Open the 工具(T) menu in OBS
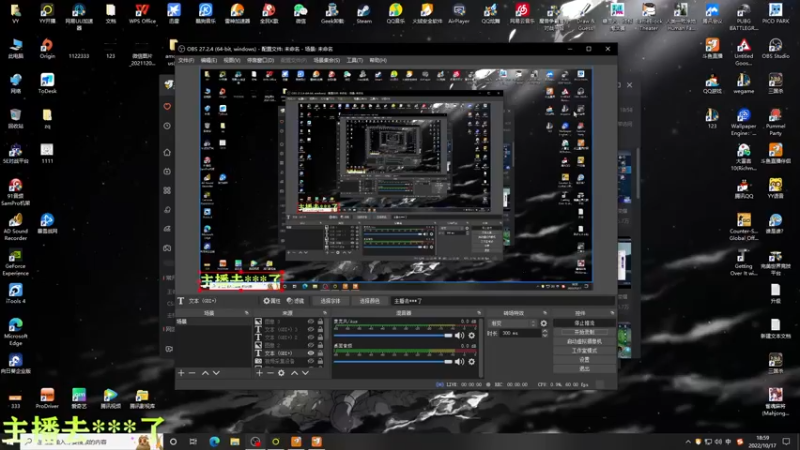 coord(355,60)
